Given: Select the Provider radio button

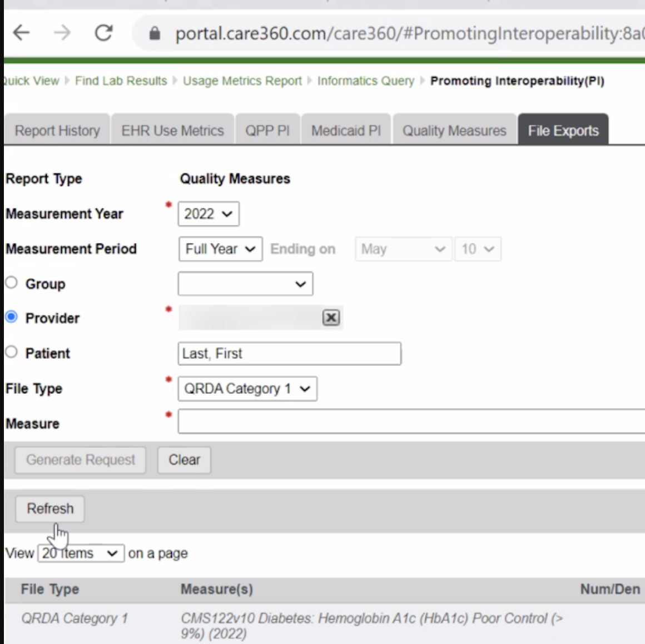Looking at the screenshot, I should [12, 317].
